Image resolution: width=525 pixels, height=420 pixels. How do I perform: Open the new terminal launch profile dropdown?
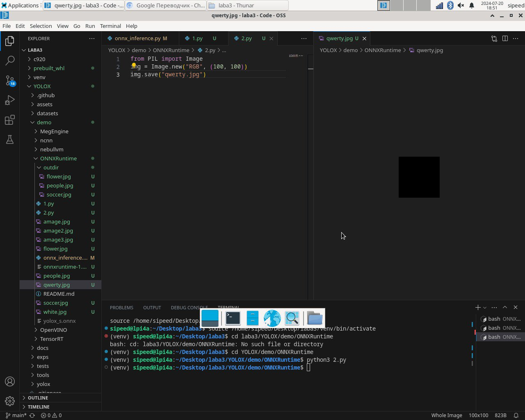coord(485,307)
